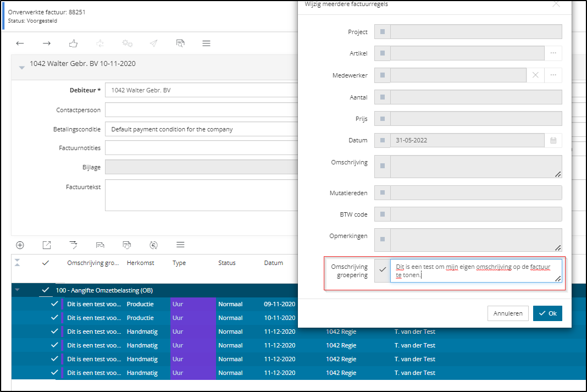Toggle checkmark of group 100 - Aangifte Omzetbelasting

[x=46, y=290]
